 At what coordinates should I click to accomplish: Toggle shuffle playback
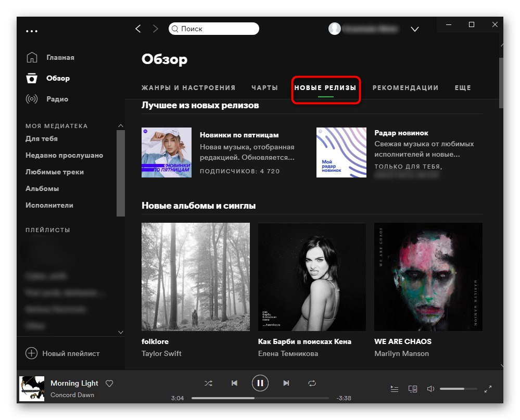coord(208,383)
